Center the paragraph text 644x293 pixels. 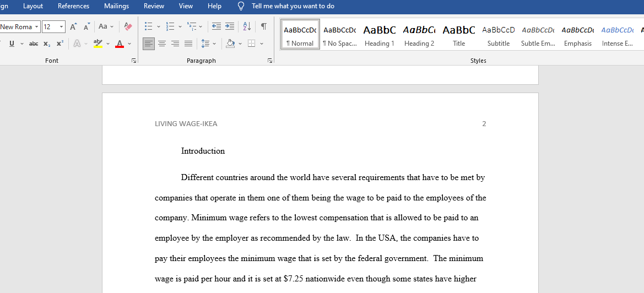point(162,44)
